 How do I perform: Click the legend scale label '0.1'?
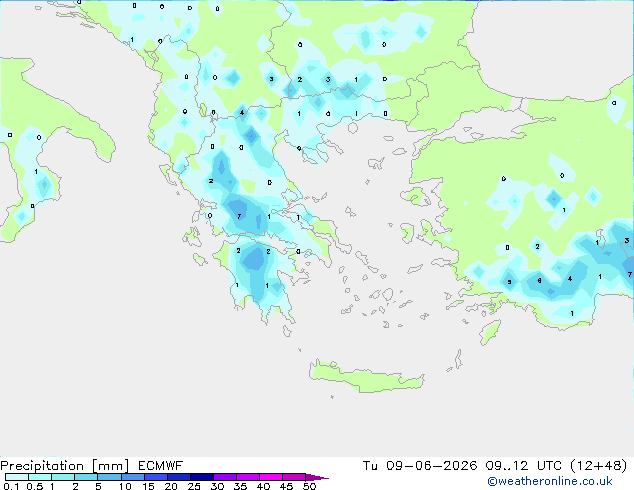point(11,486)
